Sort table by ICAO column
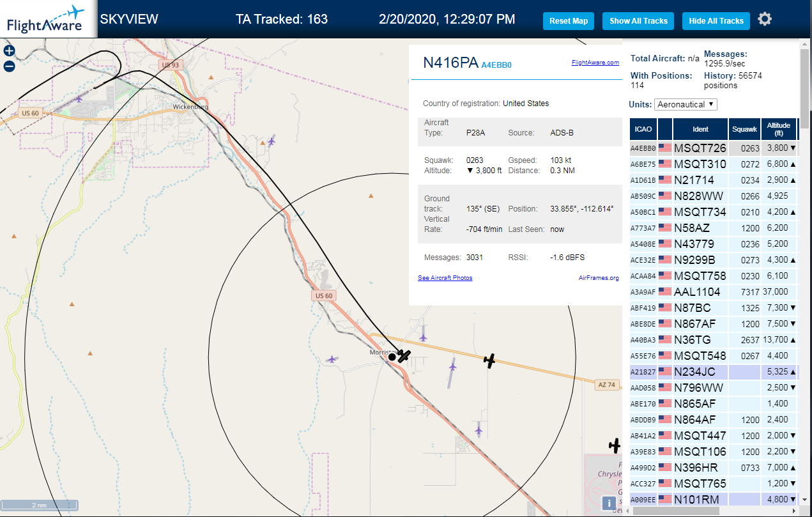This screenshot has width=812, height=517. point(643,129)
